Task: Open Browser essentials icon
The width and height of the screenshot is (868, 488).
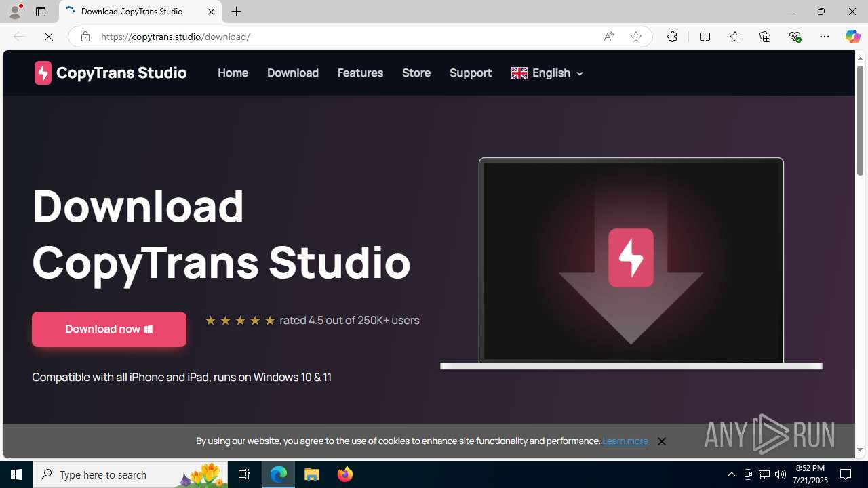Action: [795, 37]
